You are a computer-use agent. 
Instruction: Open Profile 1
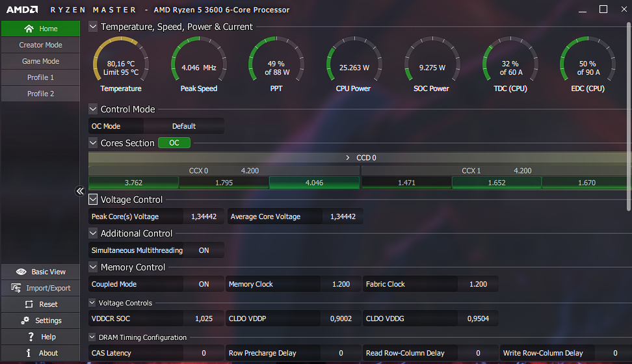(x=40, y=77)
